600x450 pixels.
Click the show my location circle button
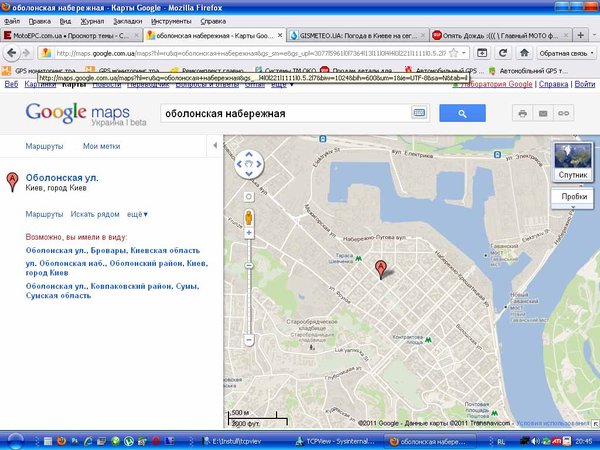(249, 197)
